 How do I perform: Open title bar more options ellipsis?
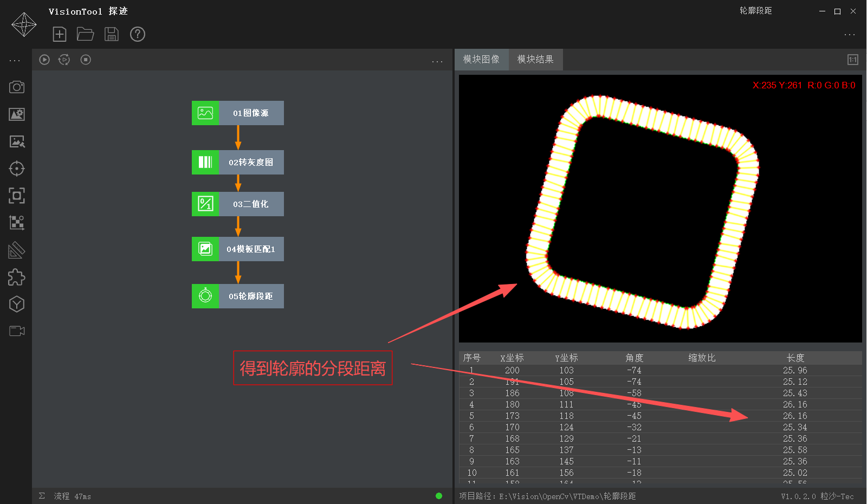click(850, 35)
